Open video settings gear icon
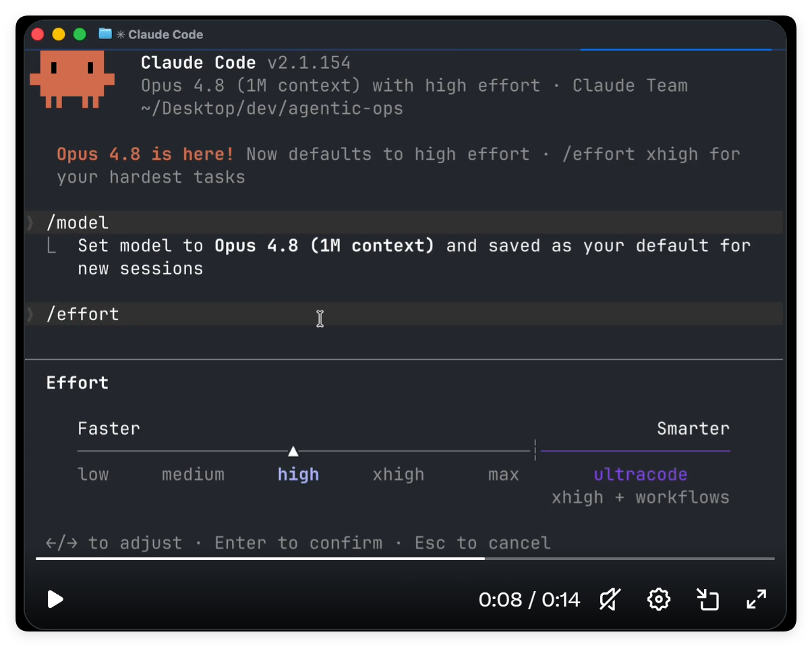This screenshot has width=812, height=647. click(x=658, y=599)
